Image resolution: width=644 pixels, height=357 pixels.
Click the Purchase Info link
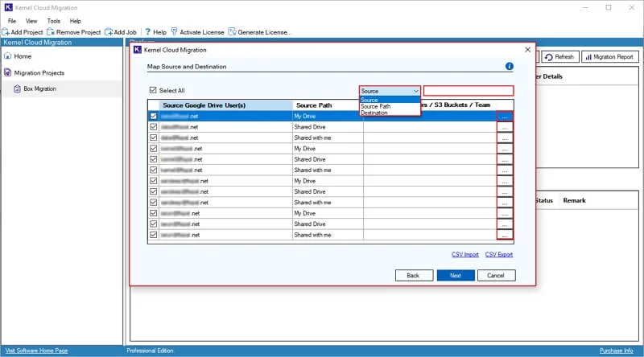tap(616, 351)
